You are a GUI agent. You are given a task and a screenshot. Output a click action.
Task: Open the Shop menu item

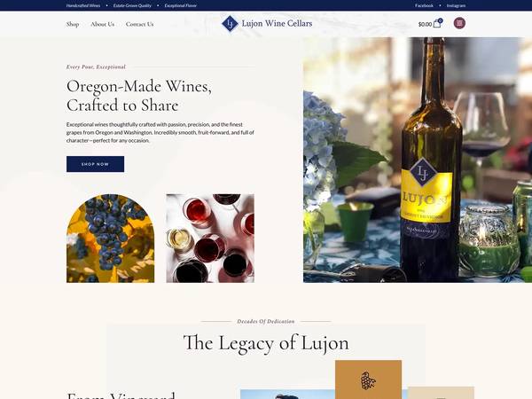[x=73, y=24]
